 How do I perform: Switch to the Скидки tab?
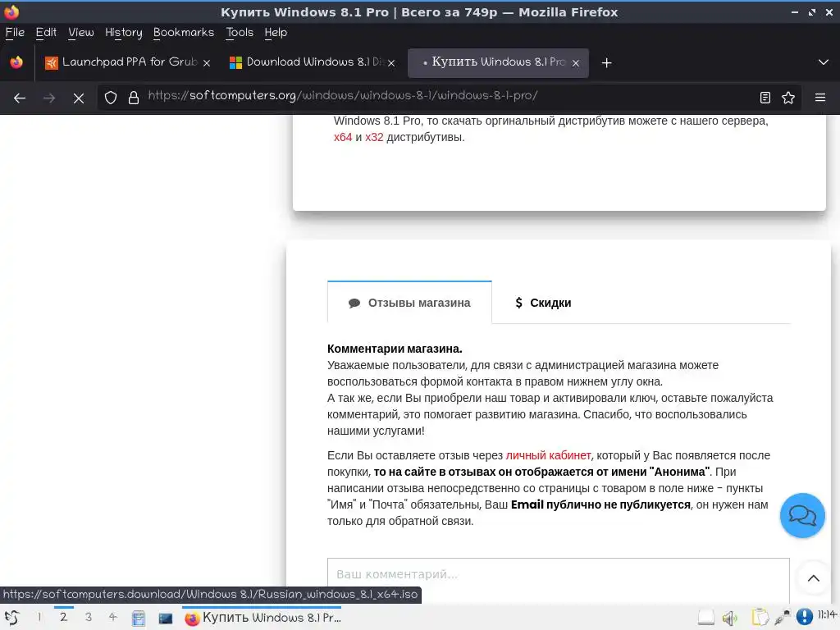click(x=543, y=303)
